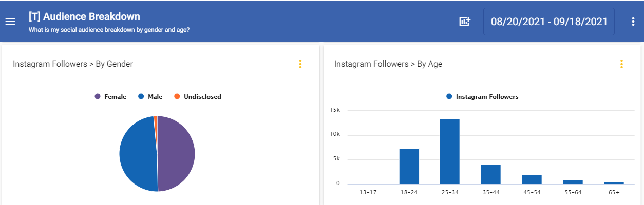This screenshot has height=205, width=644.
Task: Click the blue Male pie slice
Action: click(138, 154)
